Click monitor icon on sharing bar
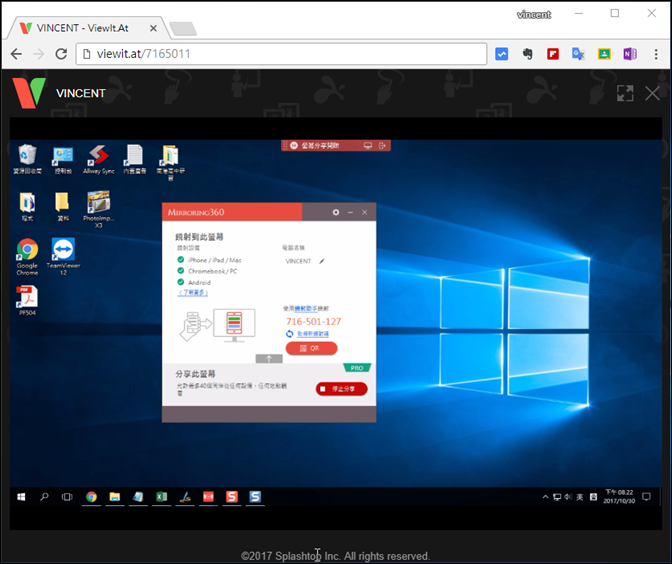This screenshot has height=564, width=672. pos(368,146)
